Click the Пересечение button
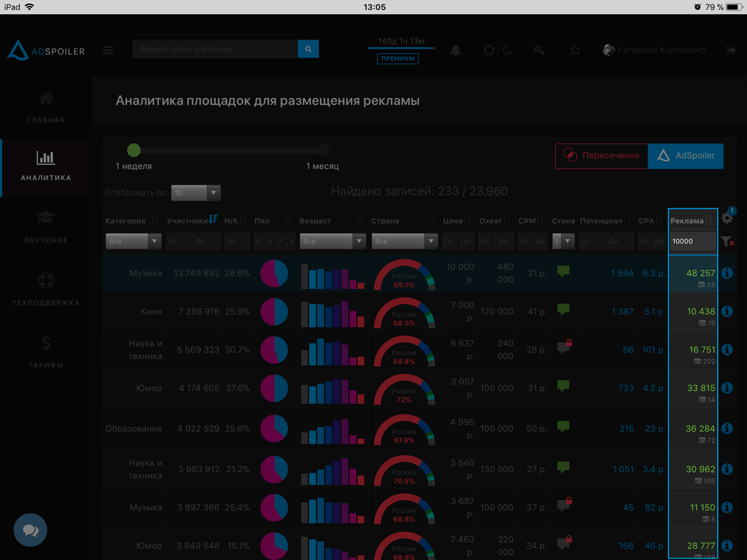 coord(601,156)
